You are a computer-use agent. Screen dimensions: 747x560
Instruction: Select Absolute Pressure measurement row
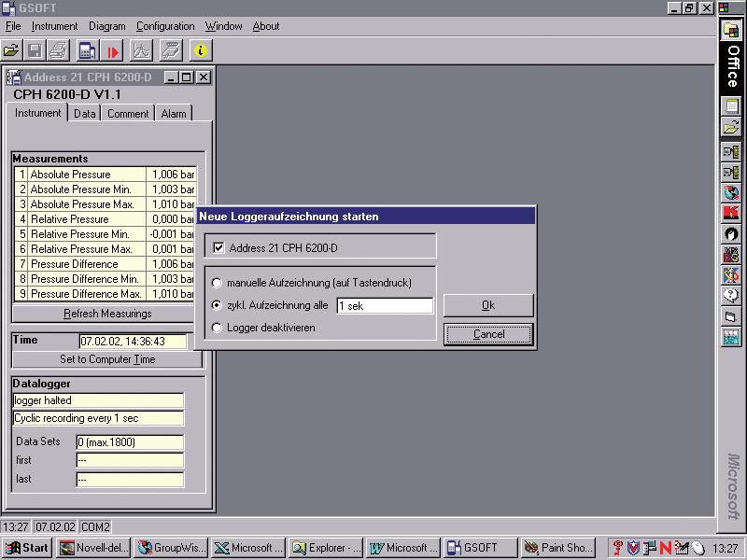coord(105,175)
